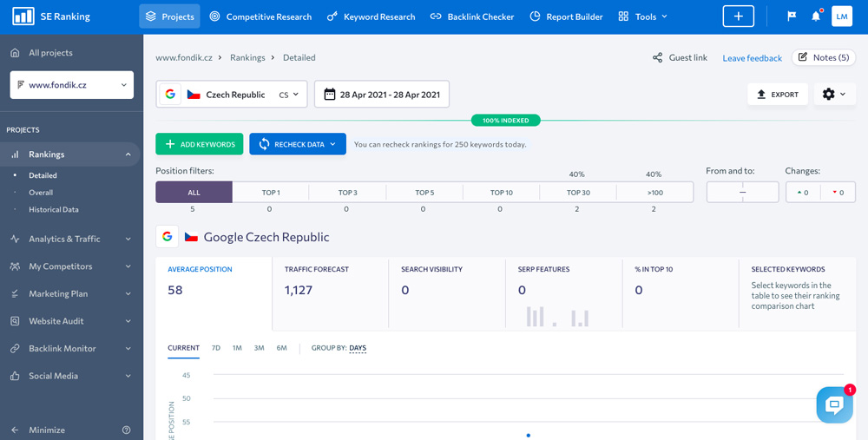This screenshot has width=868, height=440.
Task: Expand Marketing Plan sidebar section
Action: (71, 294)
